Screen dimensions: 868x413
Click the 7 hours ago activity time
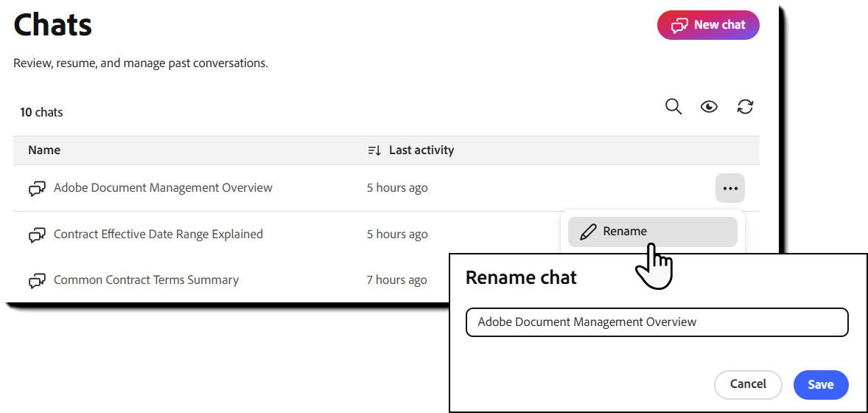(x=397, y=280)
